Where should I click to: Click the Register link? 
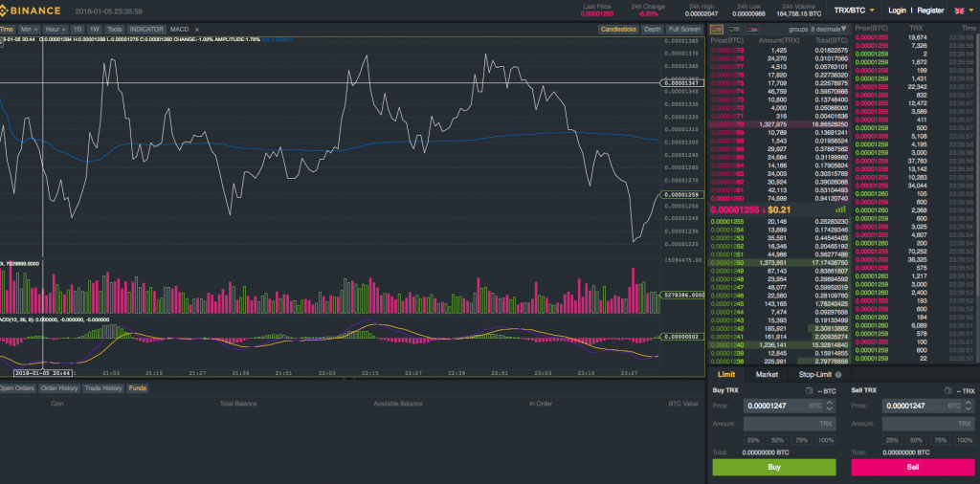click(933, 11)
